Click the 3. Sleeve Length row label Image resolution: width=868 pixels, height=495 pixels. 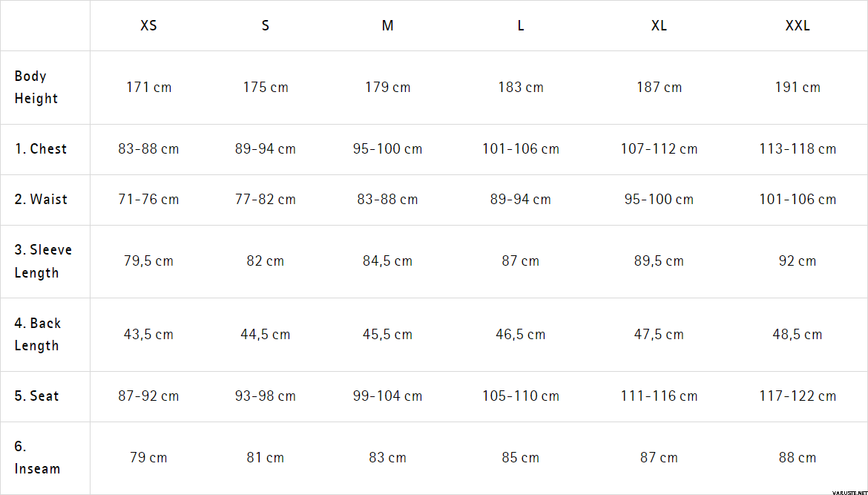[x=43, y=261]
